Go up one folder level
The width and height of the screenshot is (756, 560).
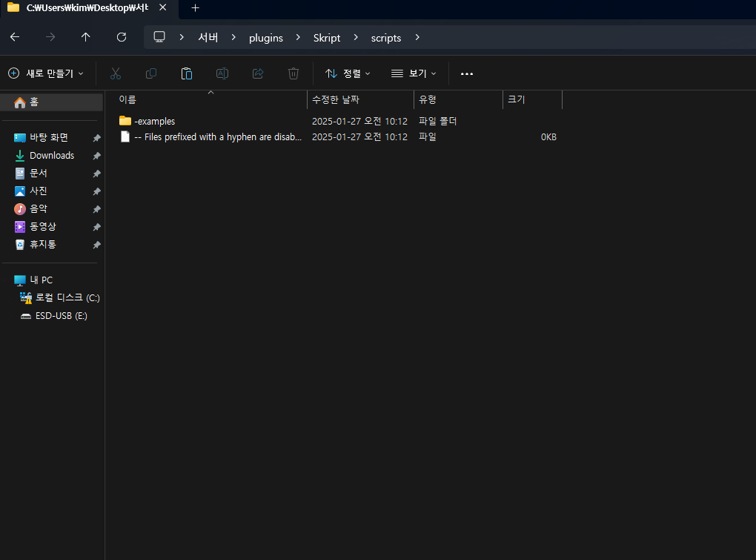click(86, 37)
